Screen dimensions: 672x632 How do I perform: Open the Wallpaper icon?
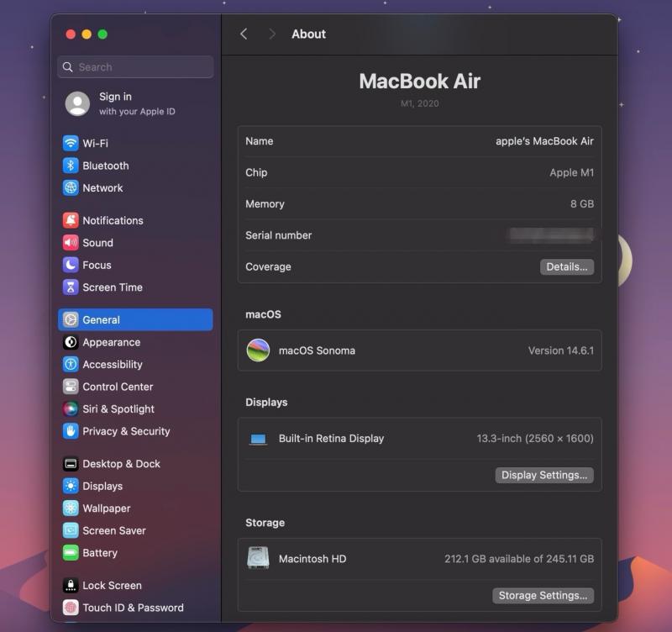(x=71, y=508)
